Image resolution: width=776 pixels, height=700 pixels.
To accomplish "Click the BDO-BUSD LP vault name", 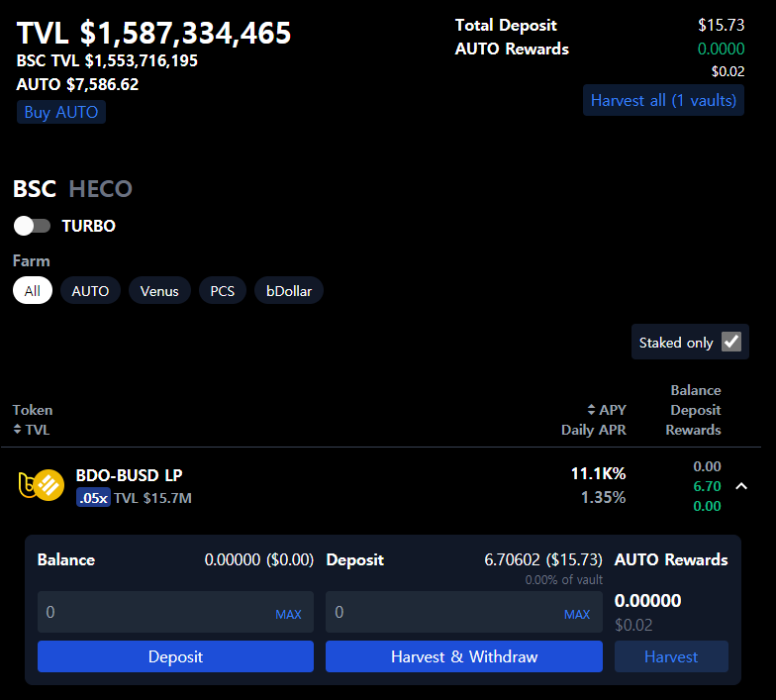I will click(x=129, y=475).
